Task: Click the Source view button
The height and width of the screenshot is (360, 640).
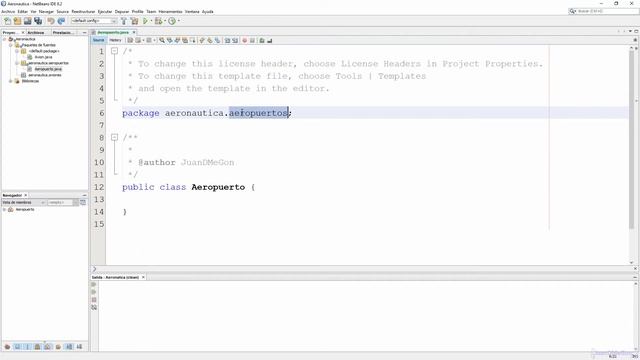Action: tap(98, 40)
